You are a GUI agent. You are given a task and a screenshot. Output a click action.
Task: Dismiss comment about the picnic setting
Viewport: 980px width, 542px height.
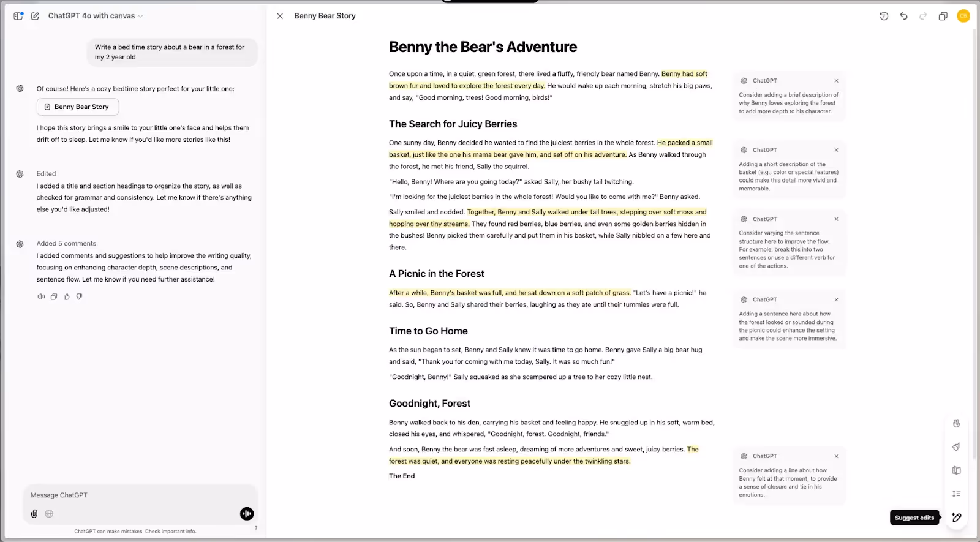836,299
